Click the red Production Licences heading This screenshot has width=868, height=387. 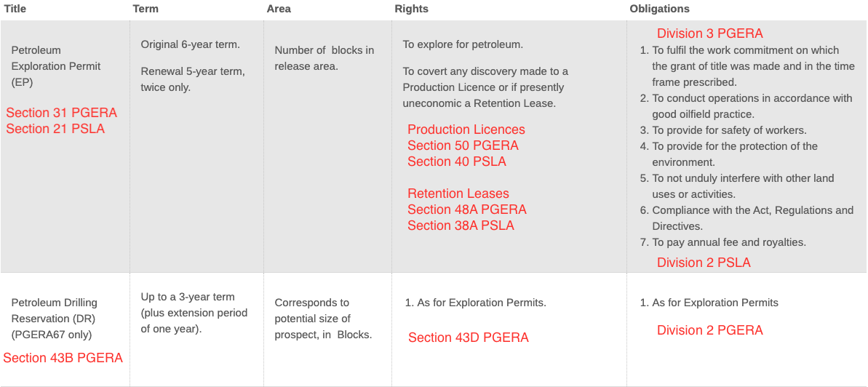[466, 129]
